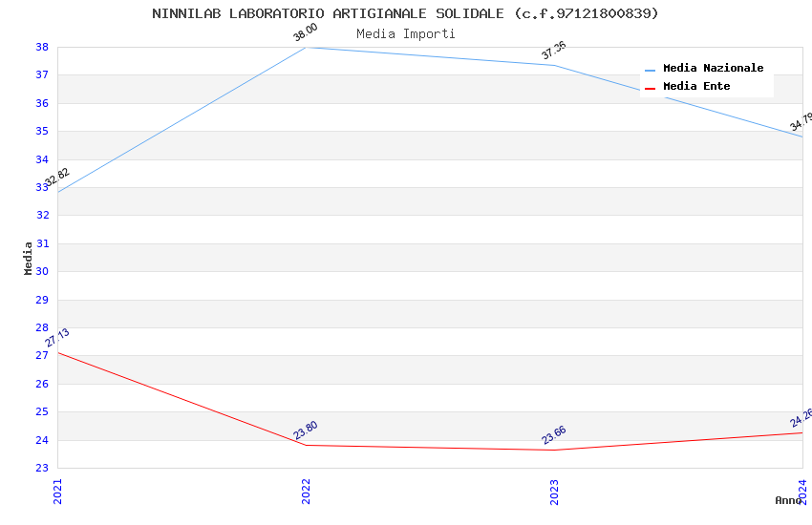
Task: Click the 23.66 data label
Action: pos(553,435)
